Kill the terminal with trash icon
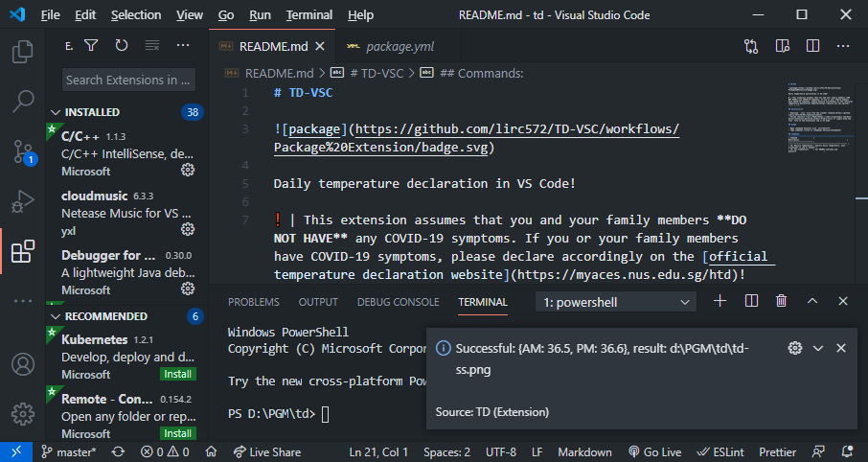 [x=781, y=301]
